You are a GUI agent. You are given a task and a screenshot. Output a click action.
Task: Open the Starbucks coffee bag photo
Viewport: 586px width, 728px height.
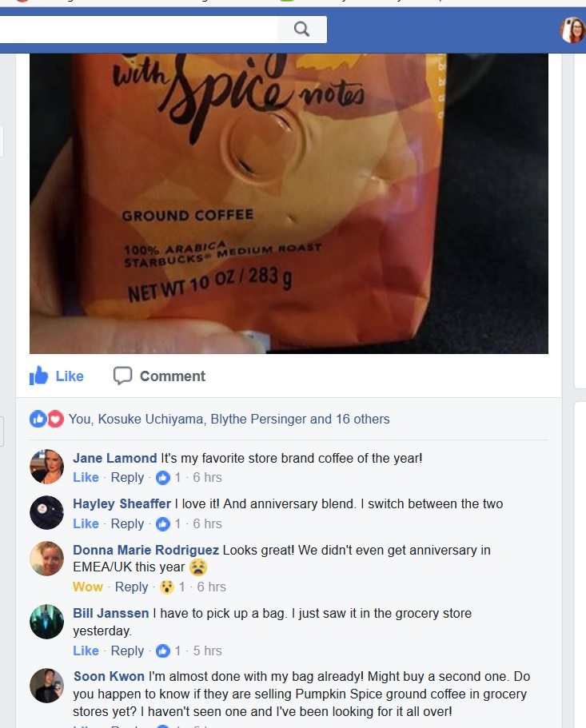coord(289,203)
